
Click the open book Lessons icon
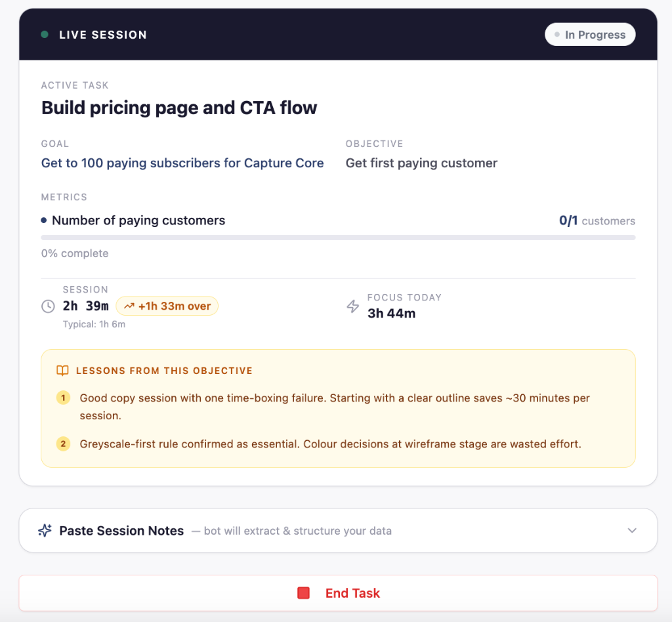coord(62,371)
